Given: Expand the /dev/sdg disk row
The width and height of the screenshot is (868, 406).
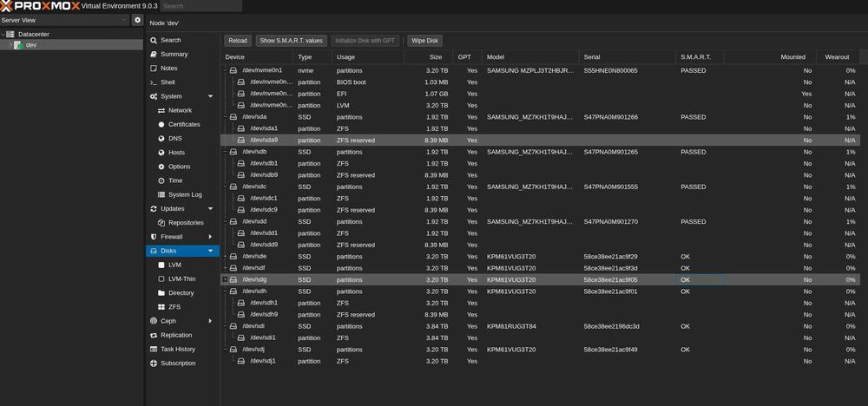Looking at the screenshot, I should pos(225,280).
